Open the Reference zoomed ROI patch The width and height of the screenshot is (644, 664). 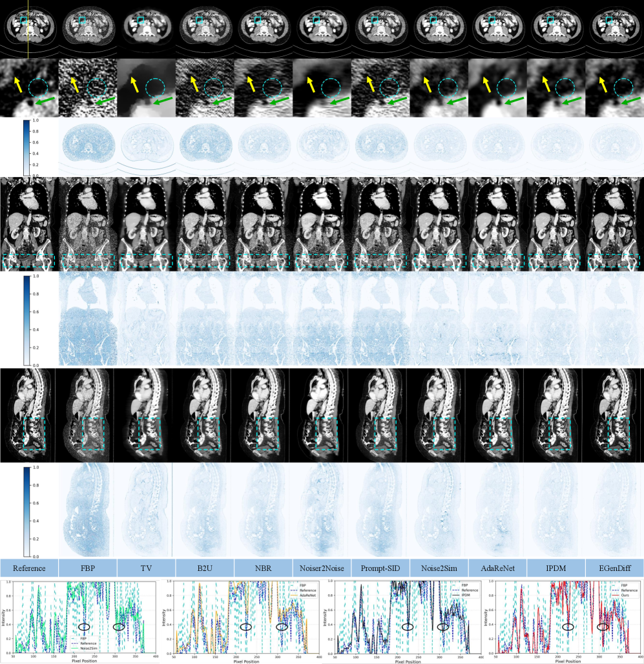(x=29, y=88)
